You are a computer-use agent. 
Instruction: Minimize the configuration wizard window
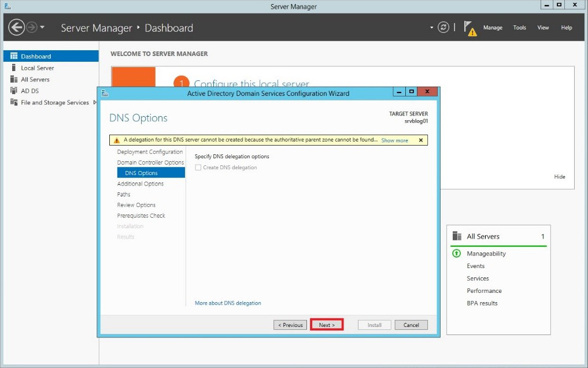(399, 91)
